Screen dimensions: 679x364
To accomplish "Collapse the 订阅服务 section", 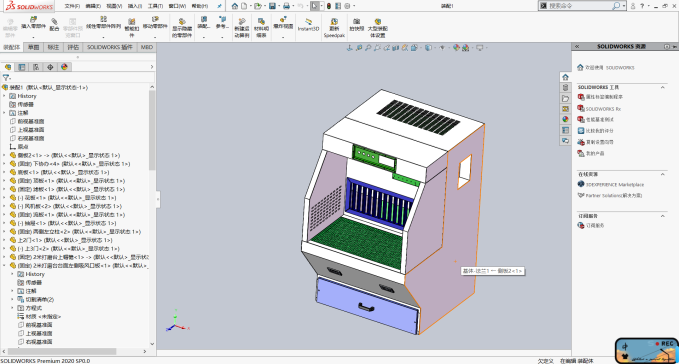I will coord(663,216).
